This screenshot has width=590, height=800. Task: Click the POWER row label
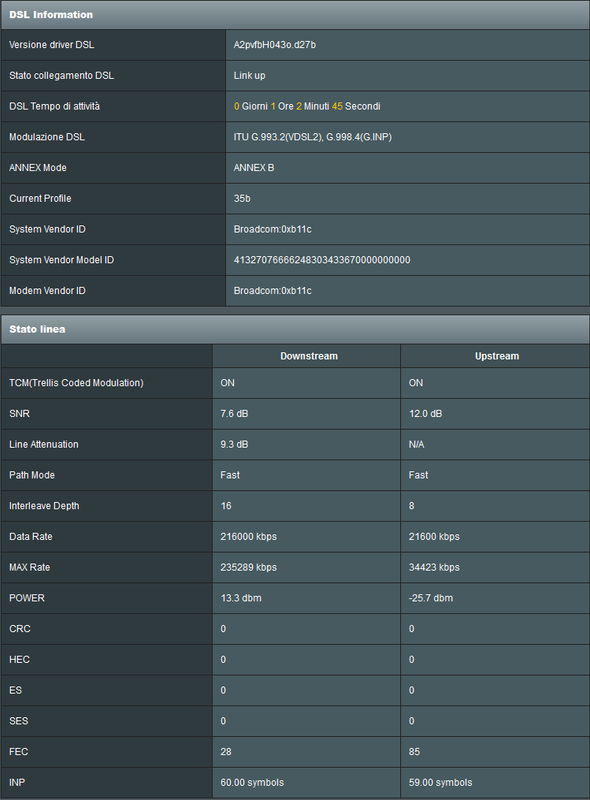27,598
